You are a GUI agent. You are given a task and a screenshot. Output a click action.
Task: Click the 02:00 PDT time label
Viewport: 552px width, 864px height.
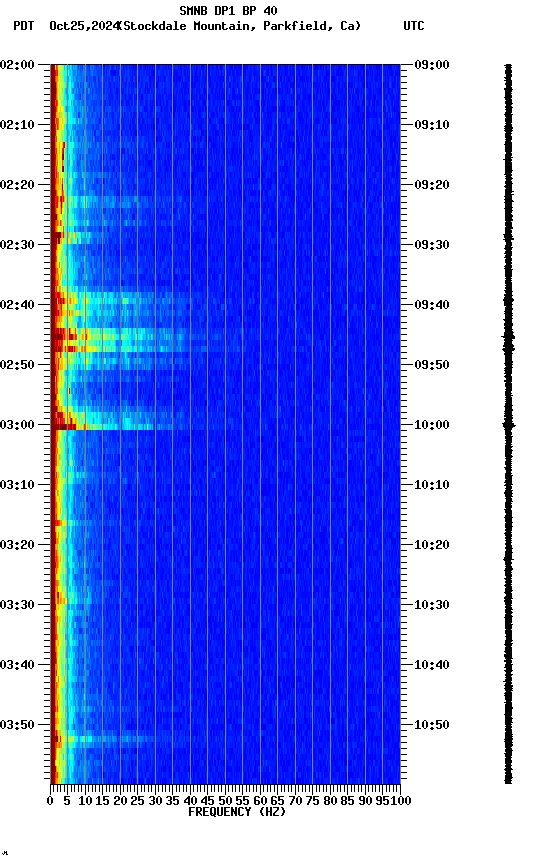click(17, 65)
